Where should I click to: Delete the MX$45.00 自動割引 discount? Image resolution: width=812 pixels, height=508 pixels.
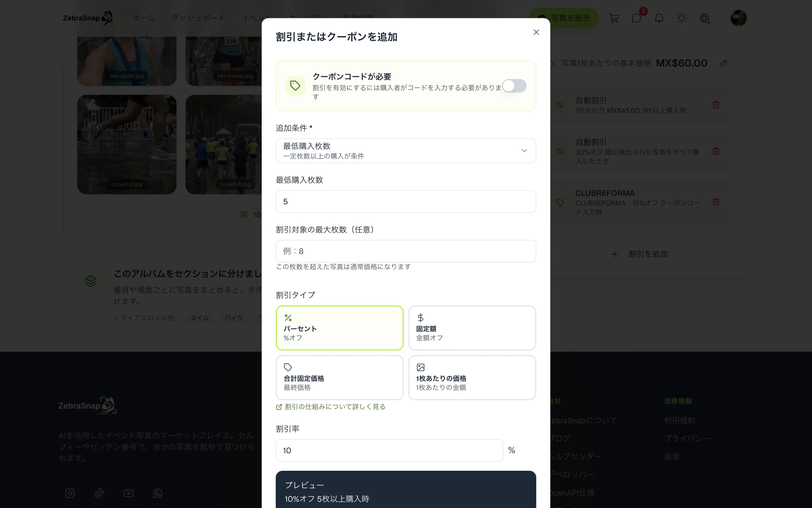click(716, 105)
